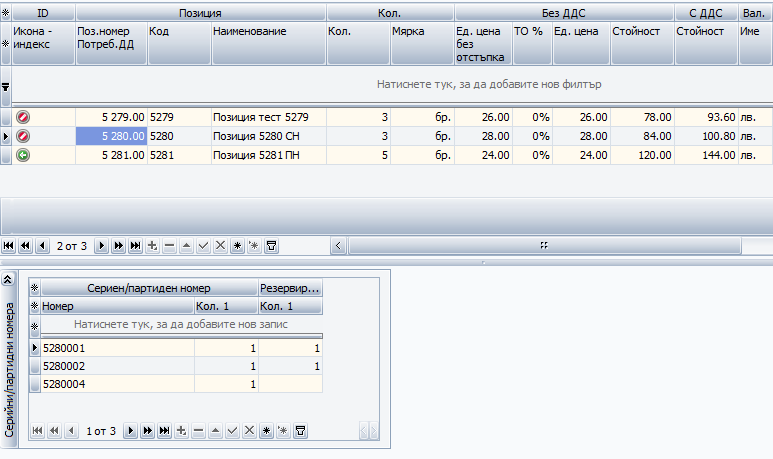773x459 pixels.
Task: Select cell 'Позиция 5281 ПН'
Action: click(269, 155)
